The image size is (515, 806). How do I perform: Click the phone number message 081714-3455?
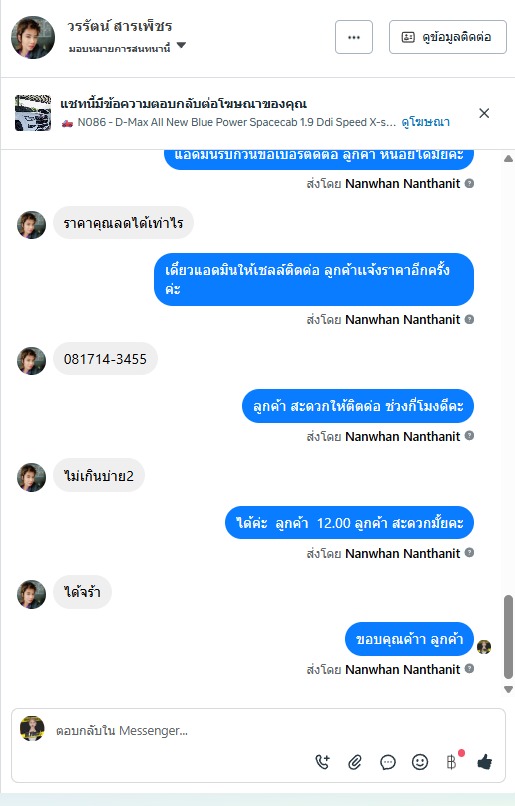pos(105,359)
